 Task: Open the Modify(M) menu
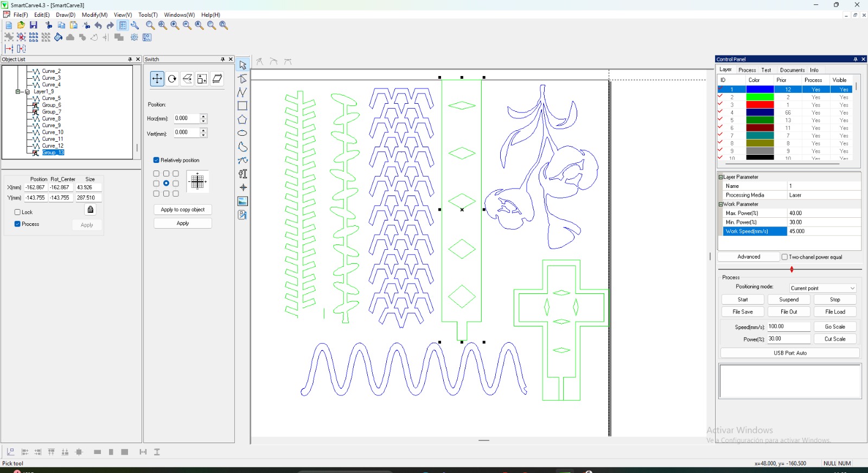pos(94,15)
